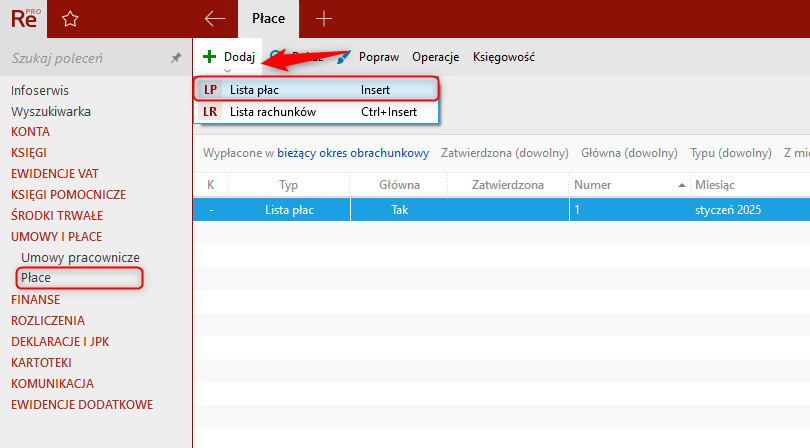This screenshot has height=448, width=810.
Task: Open a new tab with plus icon
Action: tap(324, 19)
